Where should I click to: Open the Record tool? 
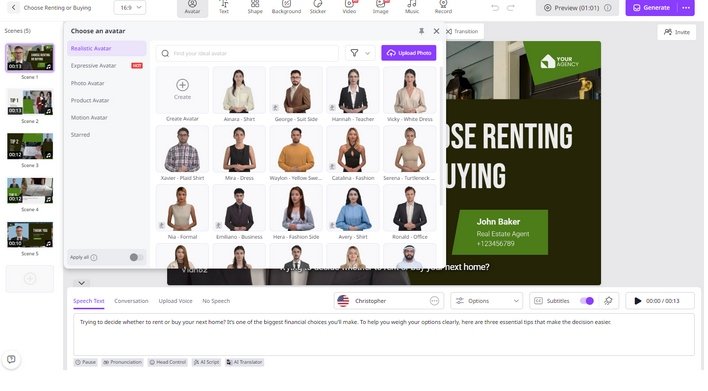[443, 7]
